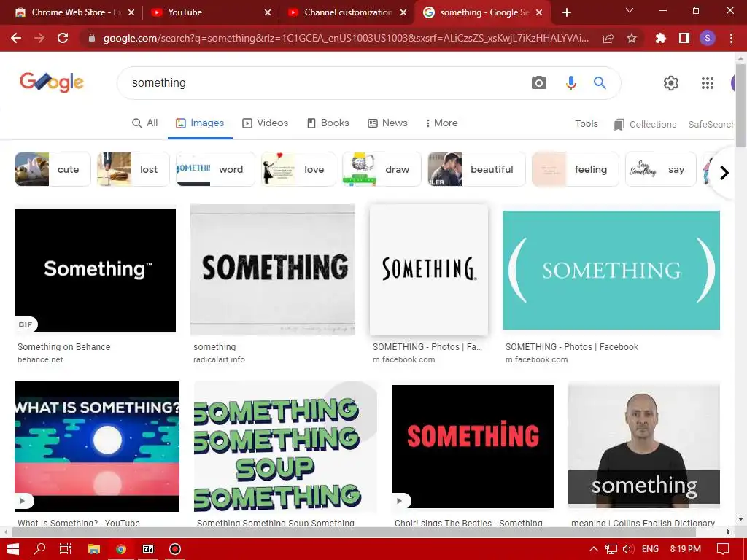Screen dimensions: 747x560
Task: Open File Explorer from taskbar
Action: coord(94,549)
